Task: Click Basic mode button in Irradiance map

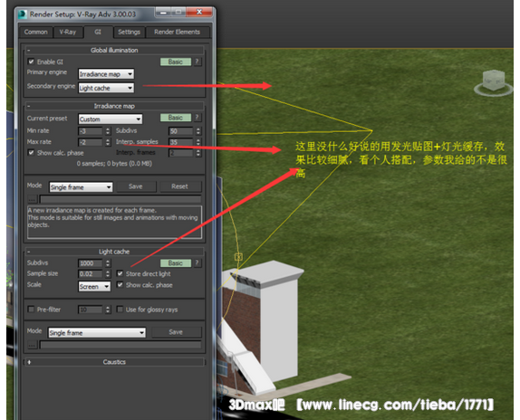Action: point(176,118)
